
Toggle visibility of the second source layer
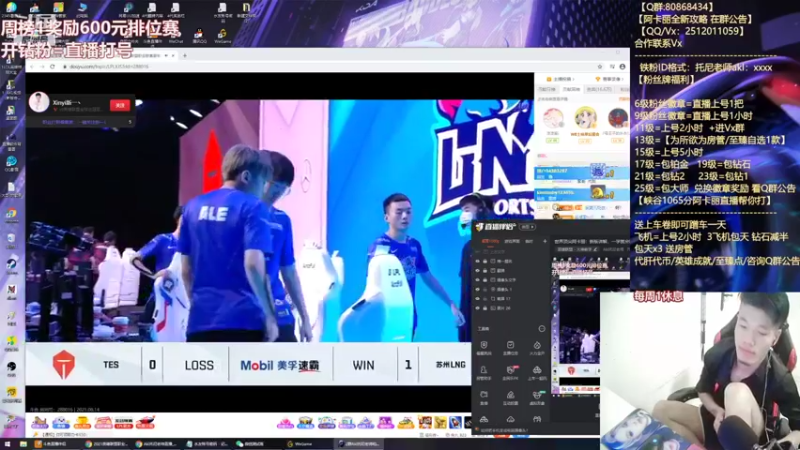tap(478, 270)
